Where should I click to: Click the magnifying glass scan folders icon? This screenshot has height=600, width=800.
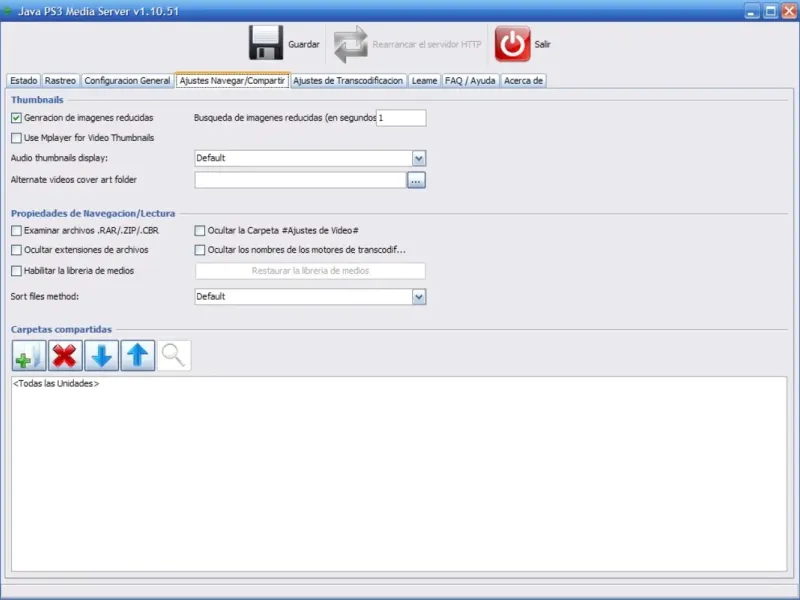(x=174, y=356)
